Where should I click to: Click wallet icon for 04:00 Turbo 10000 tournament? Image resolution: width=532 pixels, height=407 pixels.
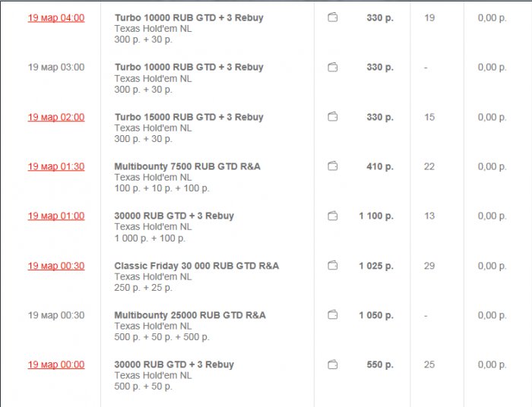(x=333, y=17)
